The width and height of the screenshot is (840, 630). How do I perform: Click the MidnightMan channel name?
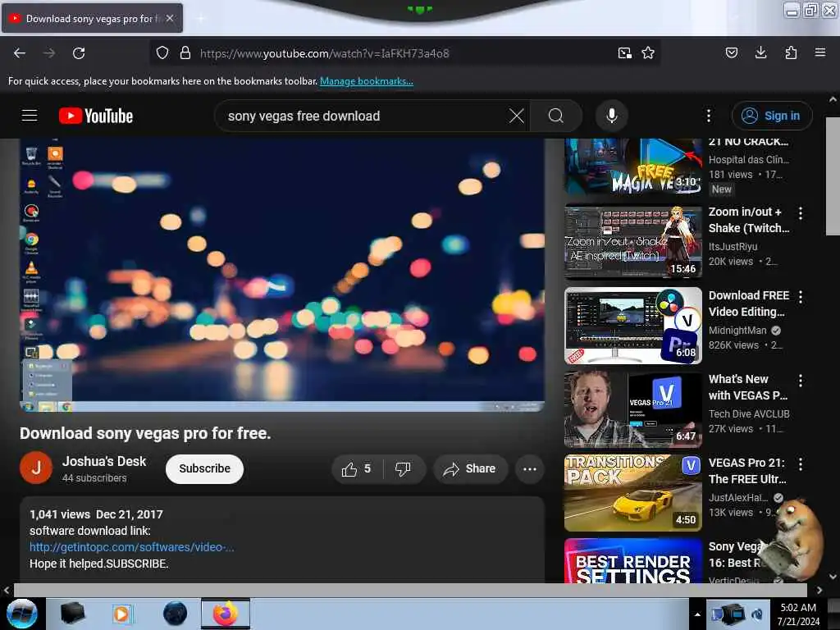coord(737,331)
